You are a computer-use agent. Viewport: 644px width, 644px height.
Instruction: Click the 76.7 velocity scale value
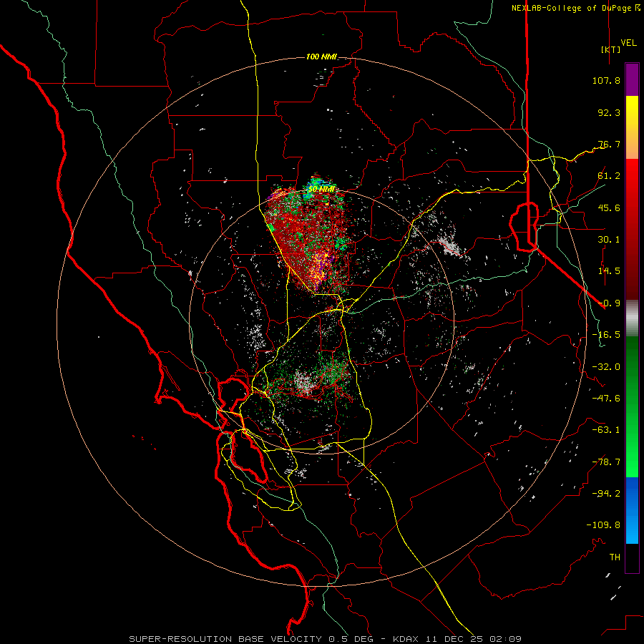click(609, 144)
